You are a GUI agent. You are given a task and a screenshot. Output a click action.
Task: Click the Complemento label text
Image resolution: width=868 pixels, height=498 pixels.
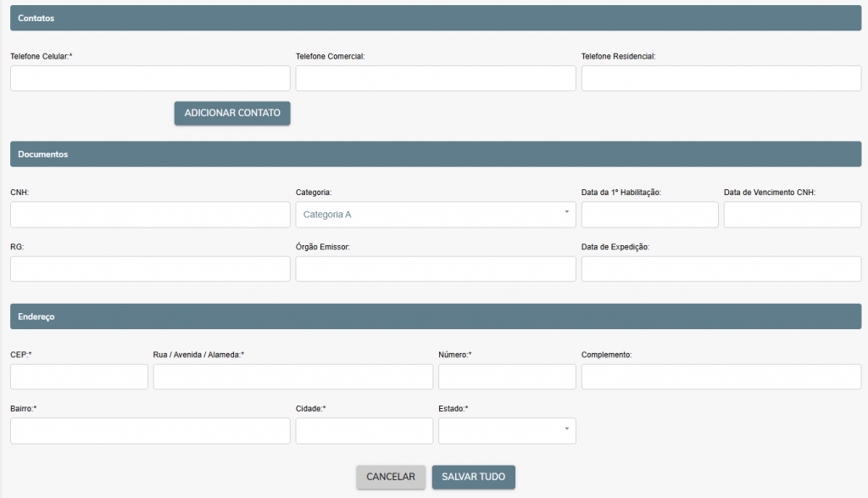[x=606, y=355]
